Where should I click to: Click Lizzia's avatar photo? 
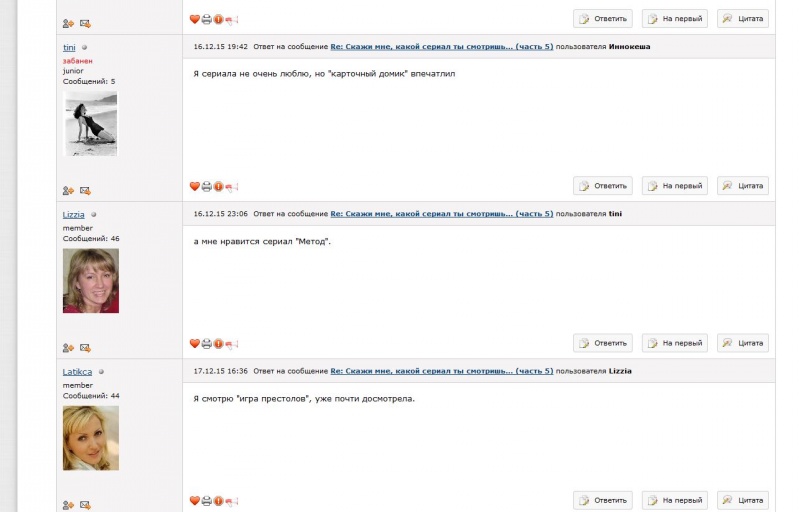(x=91, y=280)
